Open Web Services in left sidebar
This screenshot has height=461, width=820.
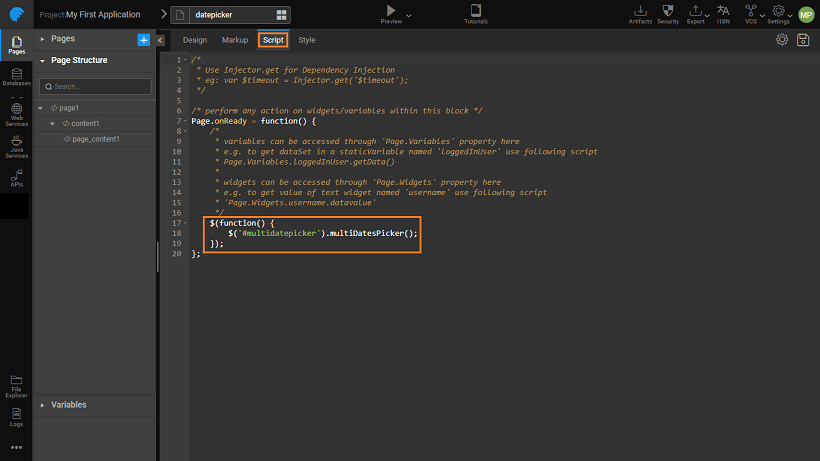[x=16, y=112]
